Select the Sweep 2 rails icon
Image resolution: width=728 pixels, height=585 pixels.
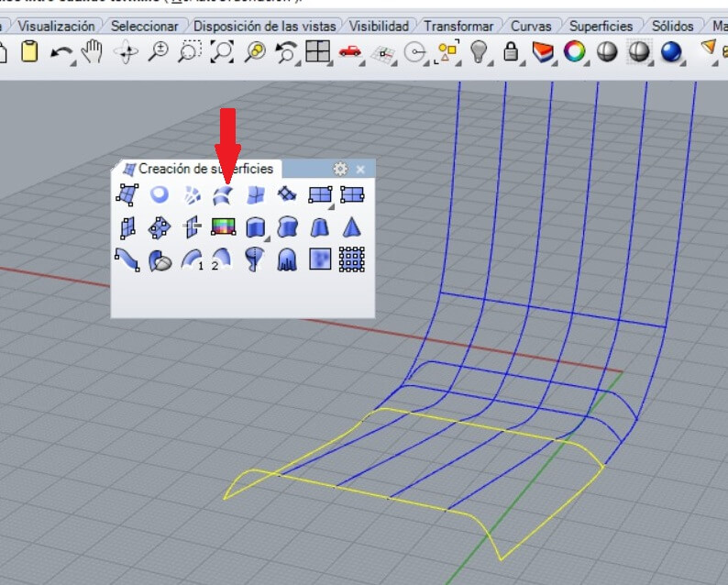tap(222, 259)
